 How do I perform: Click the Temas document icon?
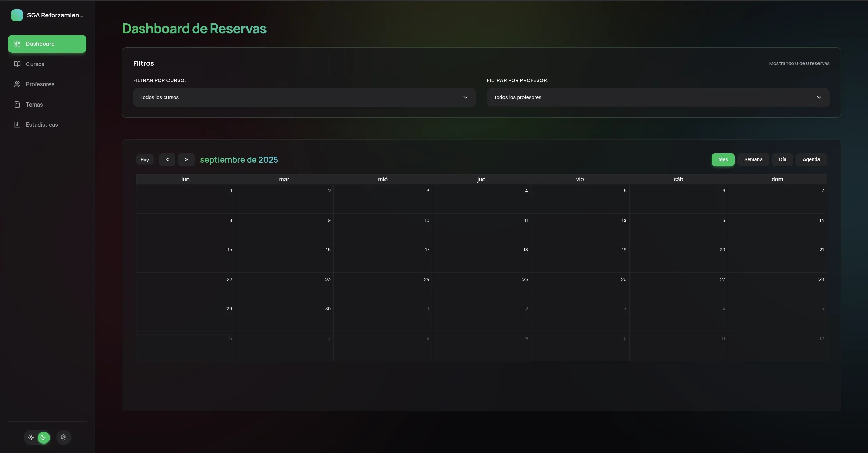click(x=17, y=105)
